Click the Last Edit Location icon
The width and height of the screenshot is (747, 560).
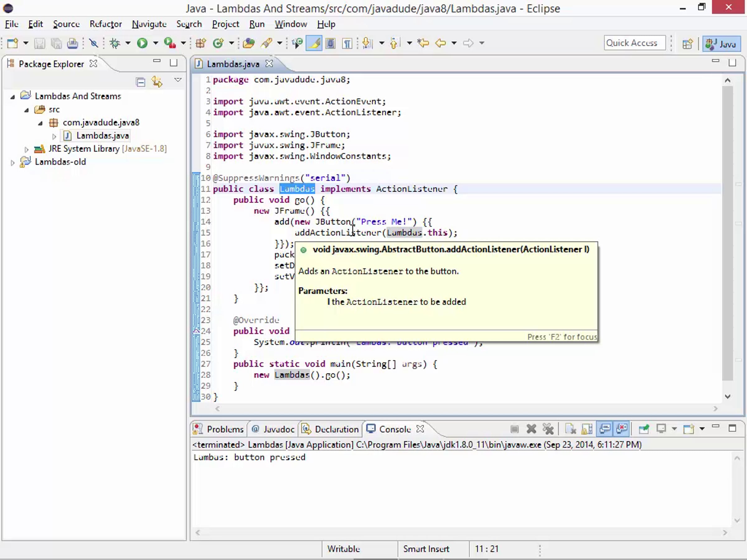[x=423, y=43]
